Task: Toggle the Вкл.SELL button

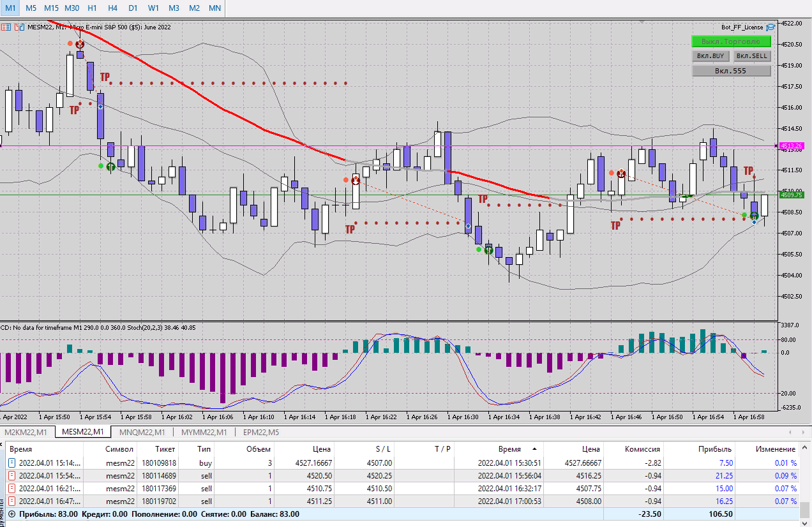Action: [x=752, y=56]
